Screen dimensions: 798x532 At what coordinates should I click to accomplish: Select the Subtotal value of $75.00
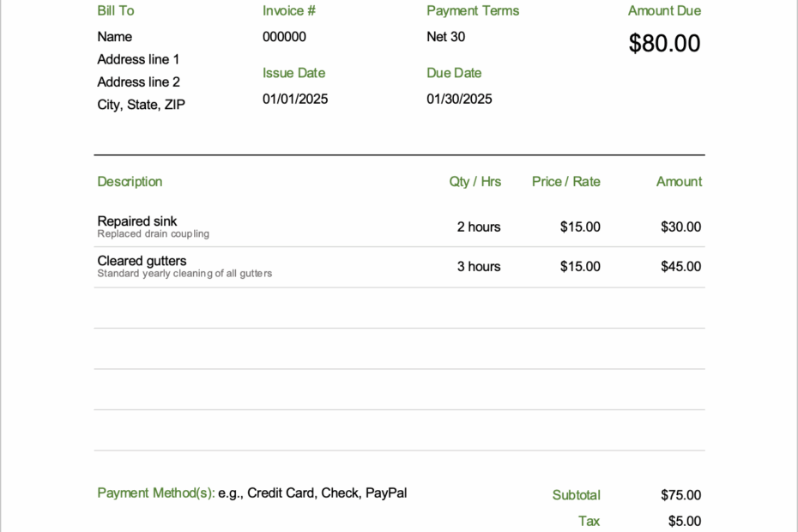pos(680,495)
